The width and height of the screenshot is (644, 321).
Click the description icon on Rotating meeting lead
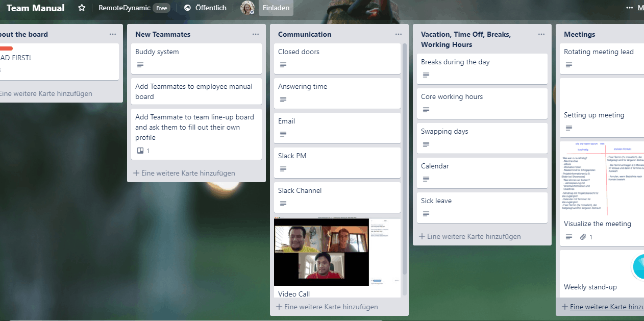click(568, 65)
